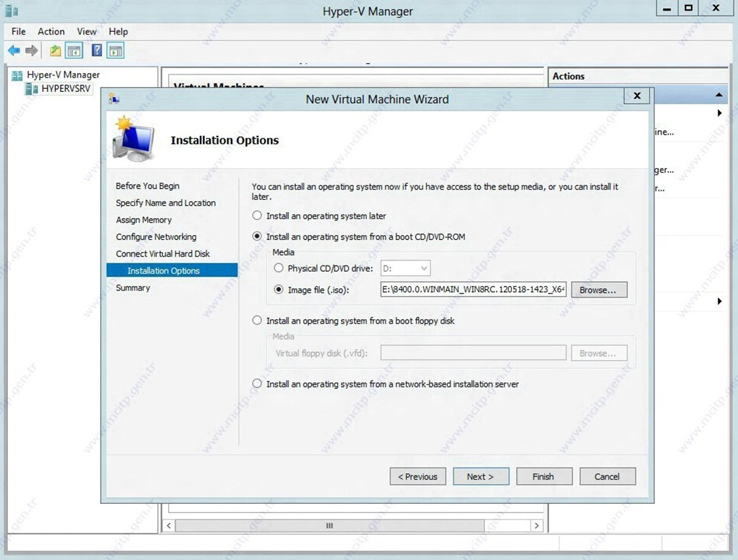The image size is (738, 560).
Task: Choose the Physical CD/DVD drive option
Action: (x=279, y=268)
